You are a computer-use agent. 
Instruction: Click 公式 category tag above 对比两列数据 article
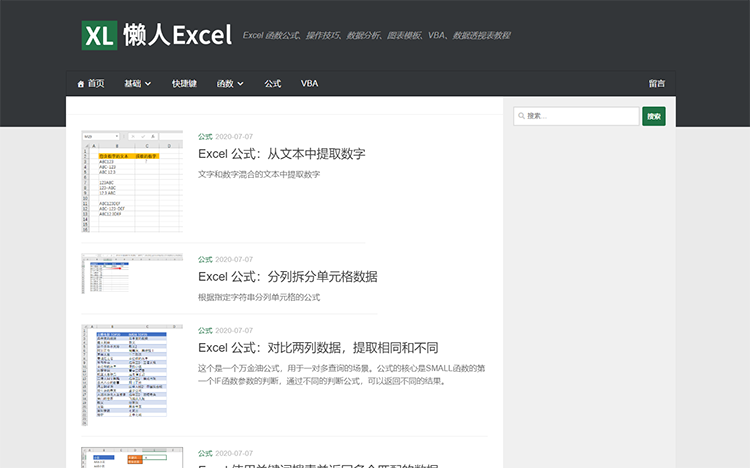pos(205,330)
